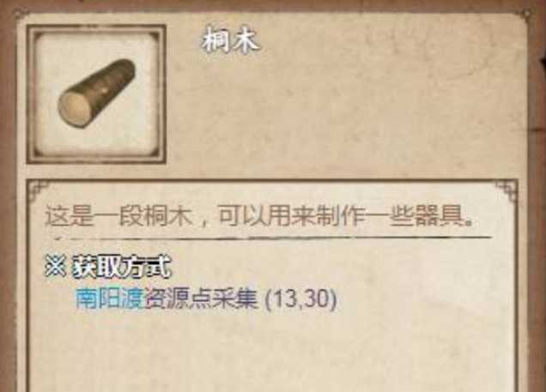
Task: Click the 桐木 log item icon
Action: pyautogui.click(x=96, y=93)
